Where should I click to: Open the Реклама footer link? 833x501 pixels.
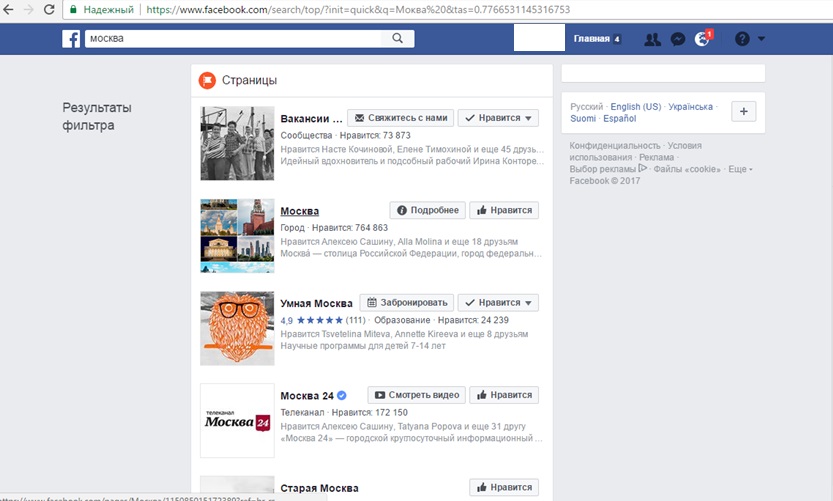656,157
